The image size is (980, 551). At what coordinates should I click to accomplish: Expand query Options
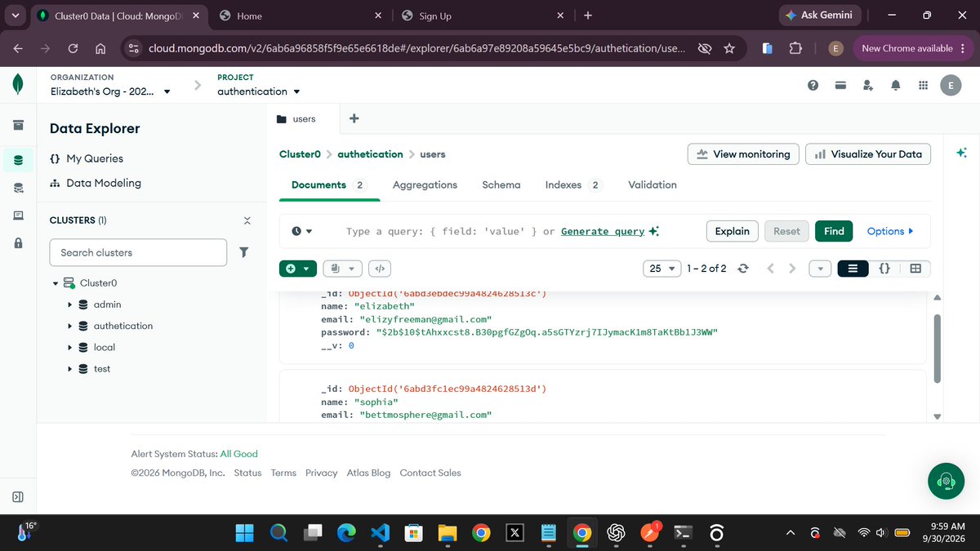coord(890,231)
